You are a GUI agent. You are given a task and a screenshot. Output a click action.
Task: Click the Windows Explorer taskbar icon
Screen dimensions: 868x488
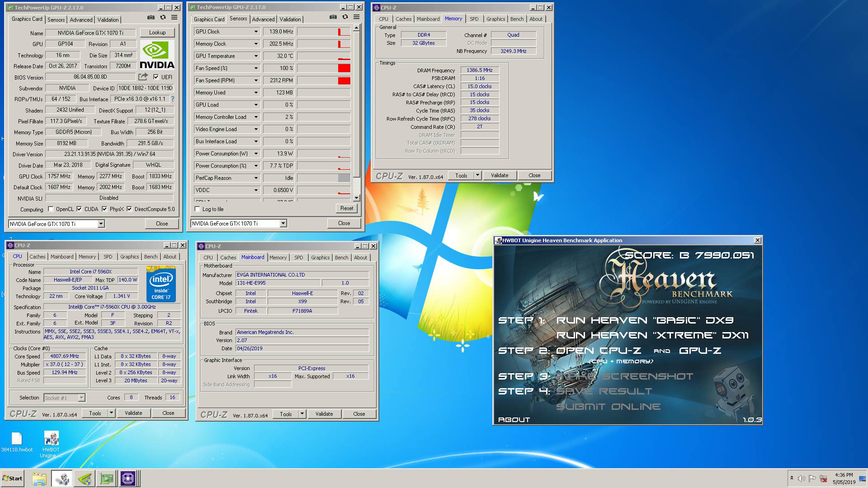pos(39,479)
